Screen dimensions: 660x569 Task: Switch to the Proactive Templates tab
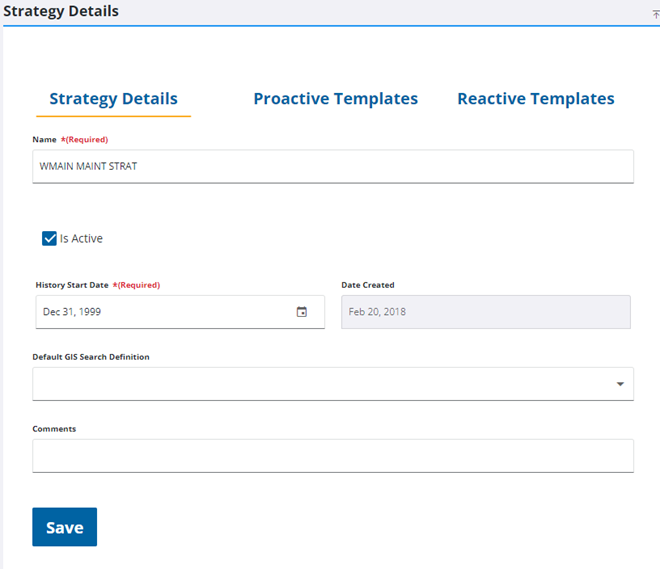click(x=335, y=99)
